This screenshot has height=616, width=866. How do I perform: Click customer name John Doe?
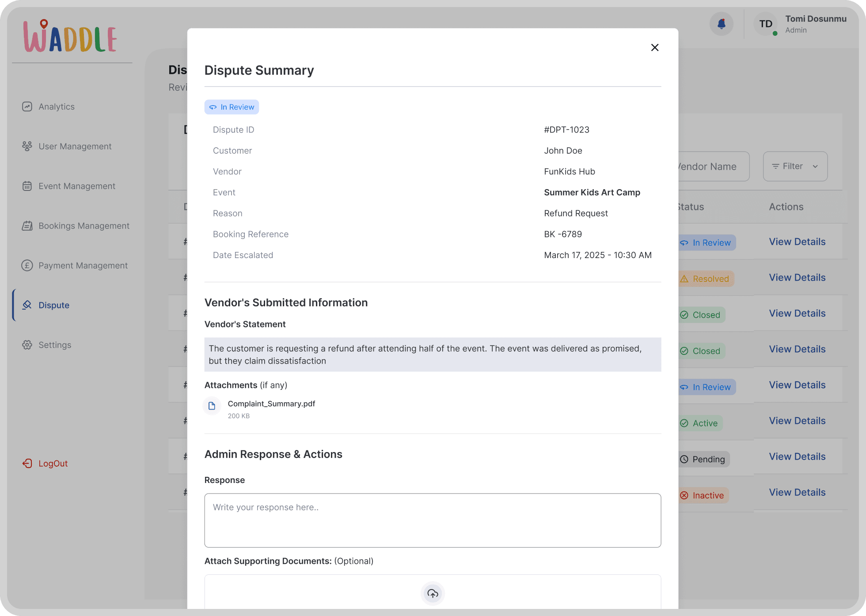click(x=563, y=151)
